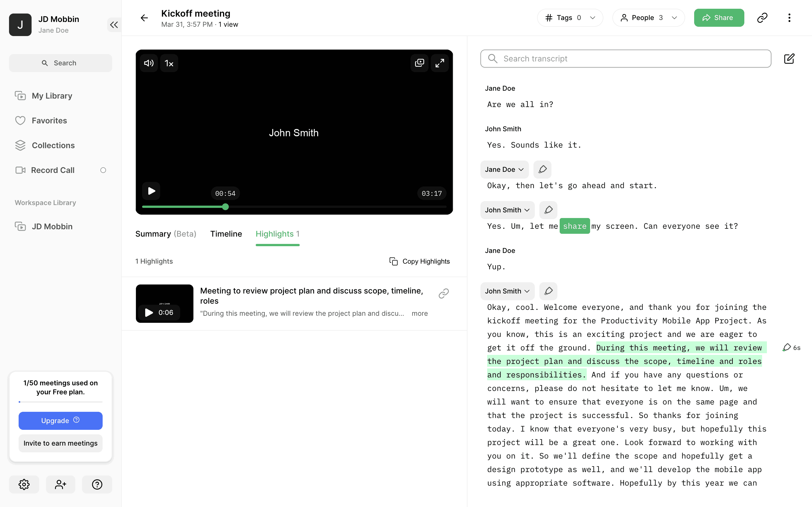Mute the video volume speaker icon
The width and height of the screenshot is (812, 507).
149,63
